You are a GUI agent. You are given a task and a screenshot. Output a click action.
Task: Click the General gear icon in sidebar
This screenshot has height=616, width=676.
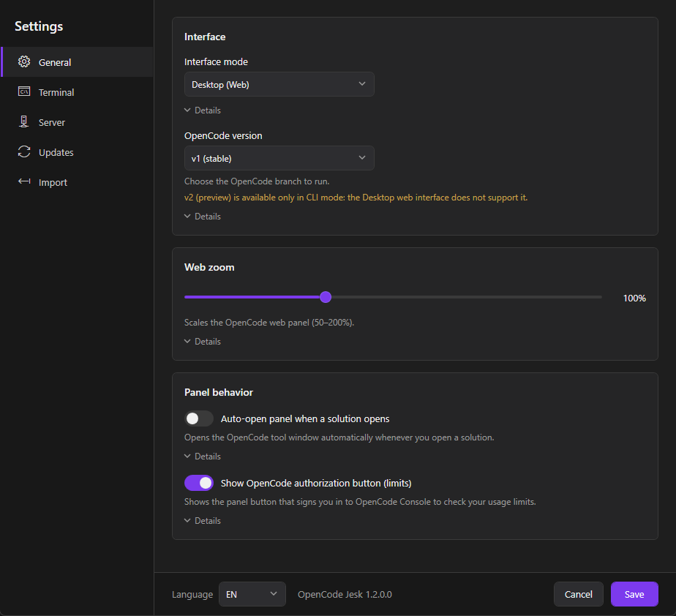[x=24, y=61]
